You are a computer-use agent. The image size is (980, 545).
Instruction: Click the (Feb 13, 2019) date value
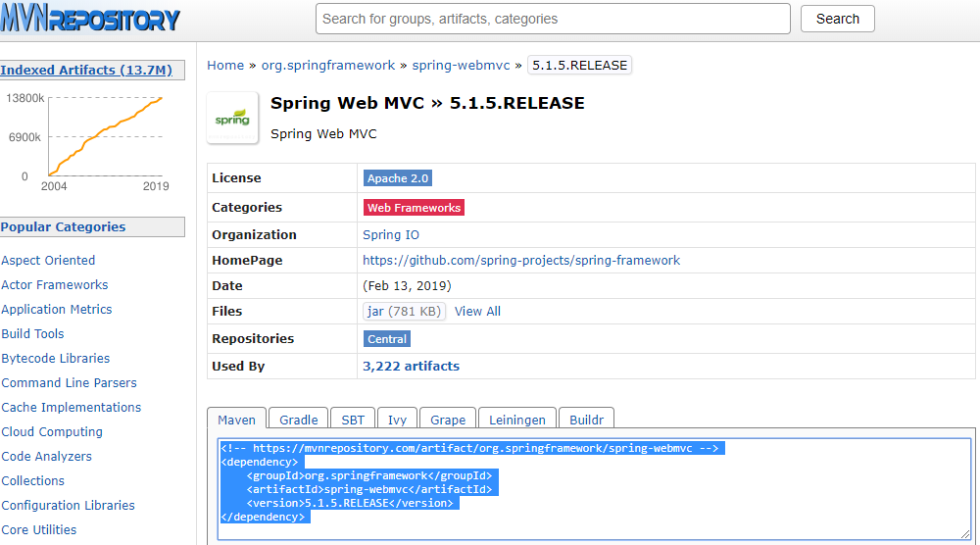point(407,285)
